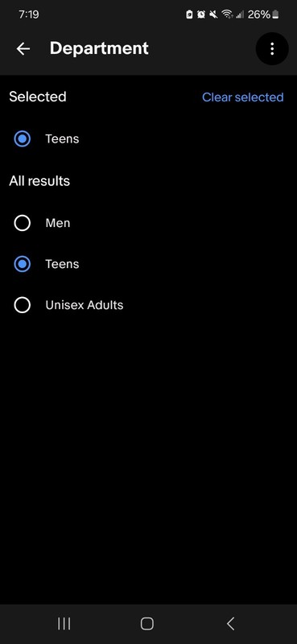Tap the muted sound status icon
Image resolution: width=297 pixels, height=644 pixels.
coord(213,14)
